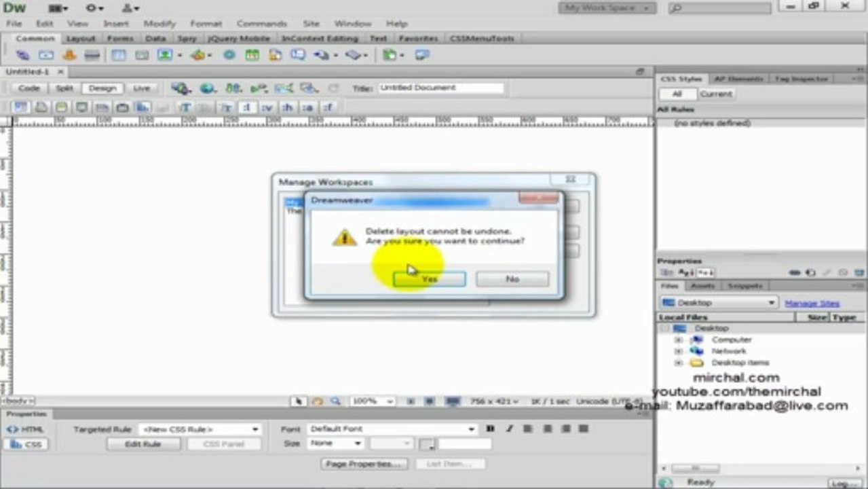Click the Named Anchor insert icon
The image size is (868, 489).
pos(69,55)
